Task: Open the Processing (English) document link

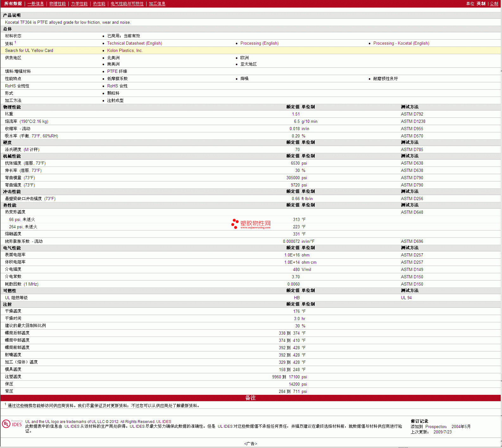Action: point(259,43)
